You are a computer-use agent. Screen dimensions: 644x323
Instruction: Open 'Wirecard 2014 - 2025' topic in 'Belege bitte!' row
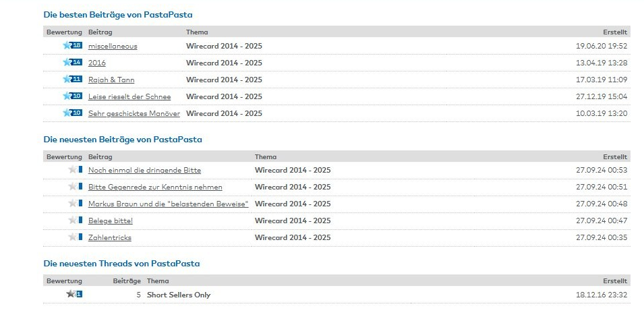[x=293, y=221]
